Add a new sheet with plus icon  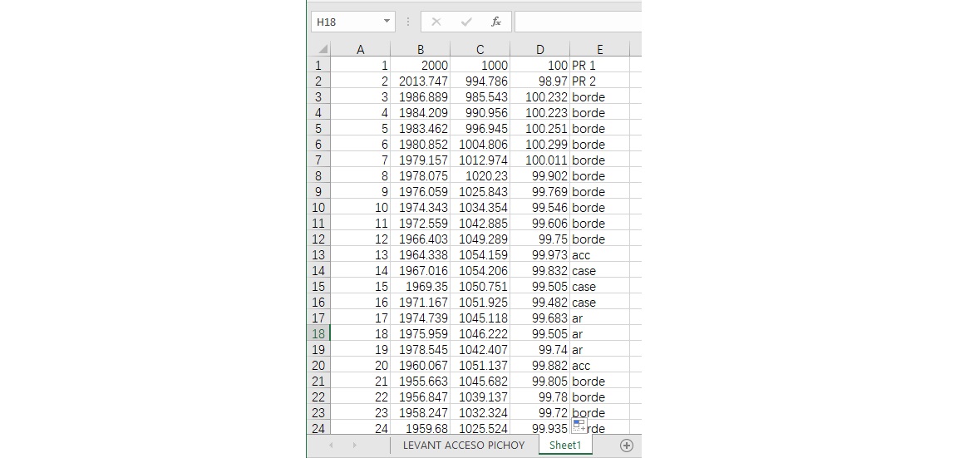tap(627, 446)
